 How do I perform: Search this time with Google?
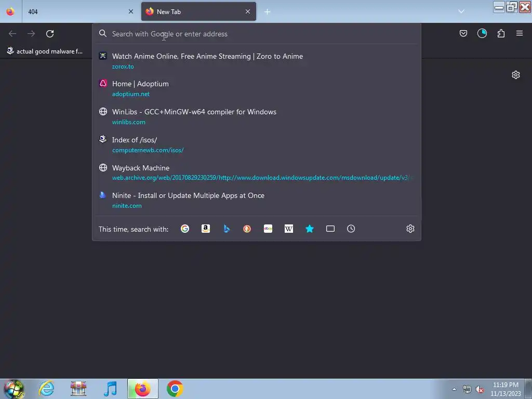point(185,229)
